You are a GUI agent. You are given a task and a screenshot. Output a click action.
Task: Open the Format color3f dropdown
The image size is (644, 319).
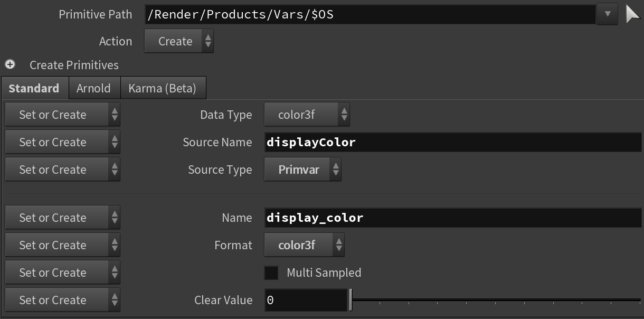pos(304,245)
